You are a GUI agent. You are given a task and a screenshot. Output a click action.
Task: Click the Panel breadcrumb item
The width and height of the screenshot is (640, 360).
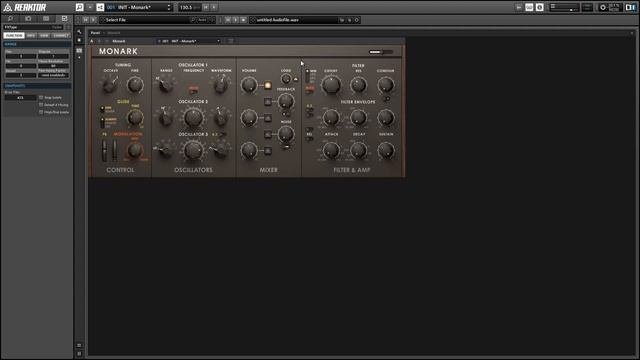coord(95,33)
